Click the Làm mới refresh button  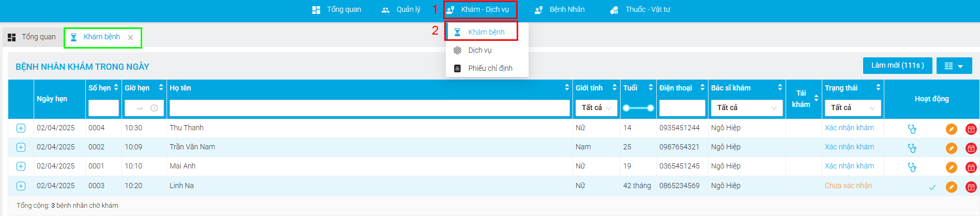897,66
